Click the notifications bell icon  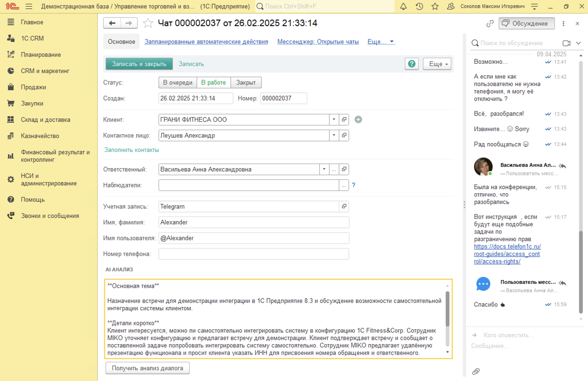[x=403, y=7]
